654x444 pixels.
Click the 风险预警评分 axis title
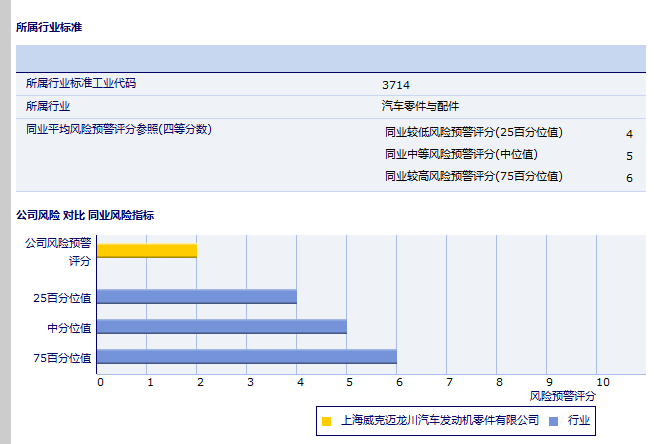coord(562,397)
